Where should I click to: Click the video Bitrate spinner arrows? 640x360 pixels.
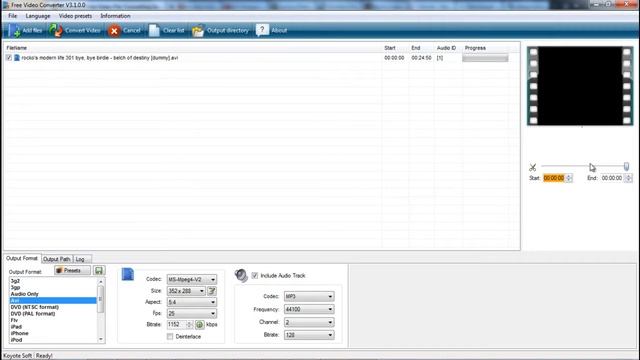pyautogui.click(x=189, y=324)
